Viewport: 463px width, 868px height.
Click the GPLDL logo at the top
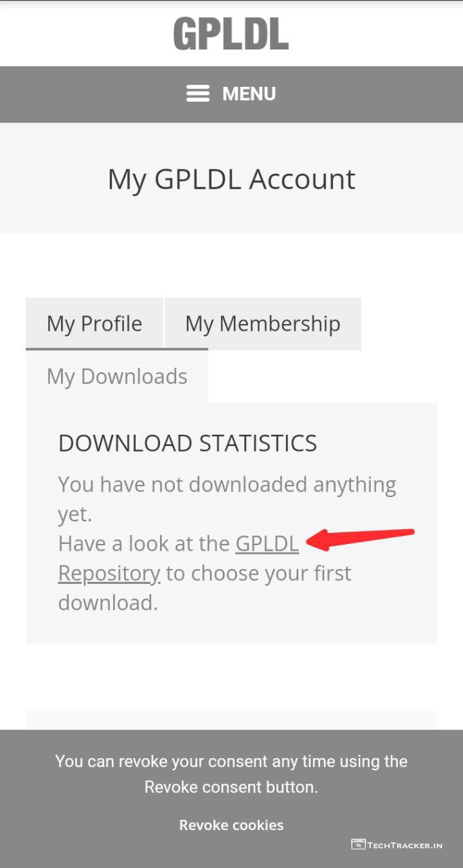[x=231, y=34]
